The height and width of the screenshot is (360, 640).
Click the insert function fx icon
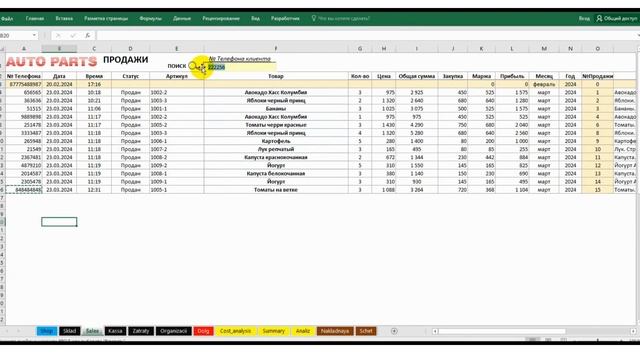87,36
